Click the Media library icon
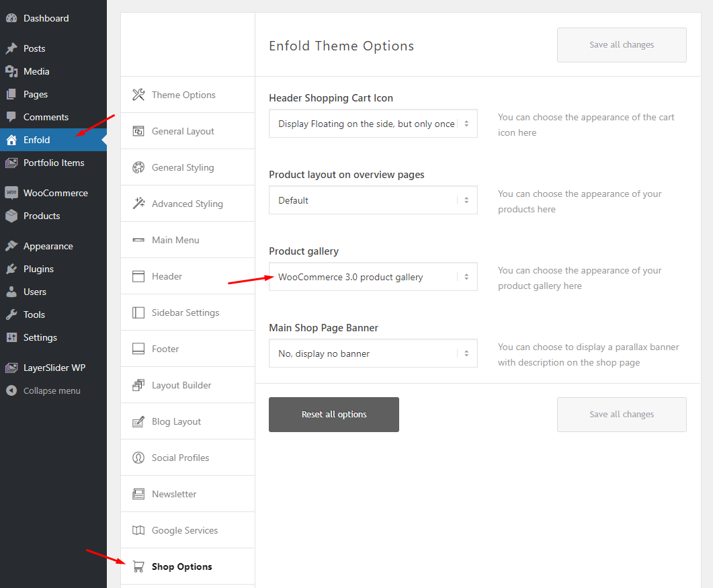This screenshot has width=713, height=588. pyautogui.click(x=11, y=71)
